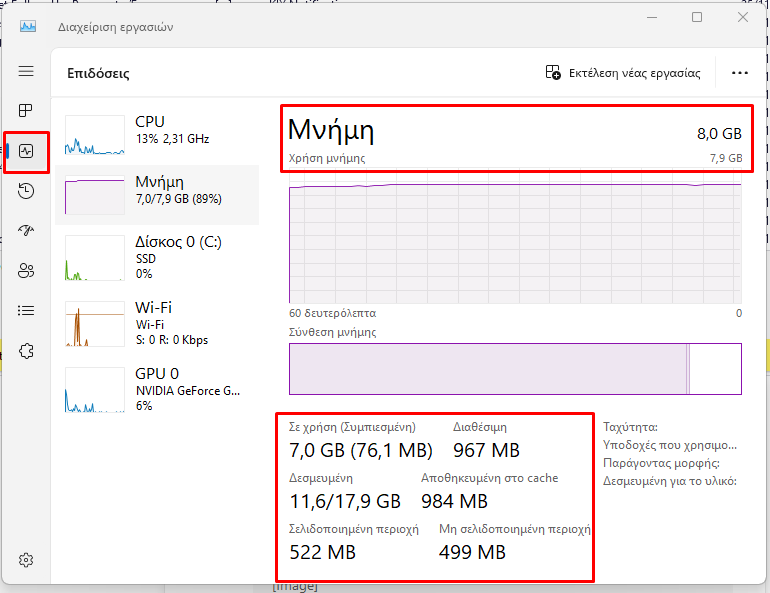Click the Σύνθεση μνήμης composition bar
Screen dimensions: 770x593
515,369
